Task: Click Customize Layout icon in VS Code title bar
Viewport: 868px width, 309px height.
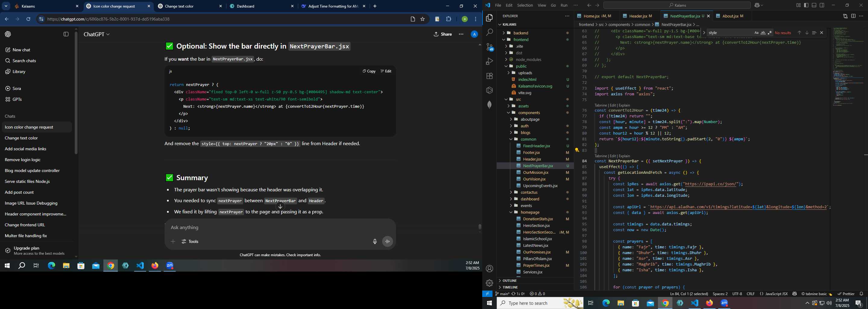Action: 798,5
